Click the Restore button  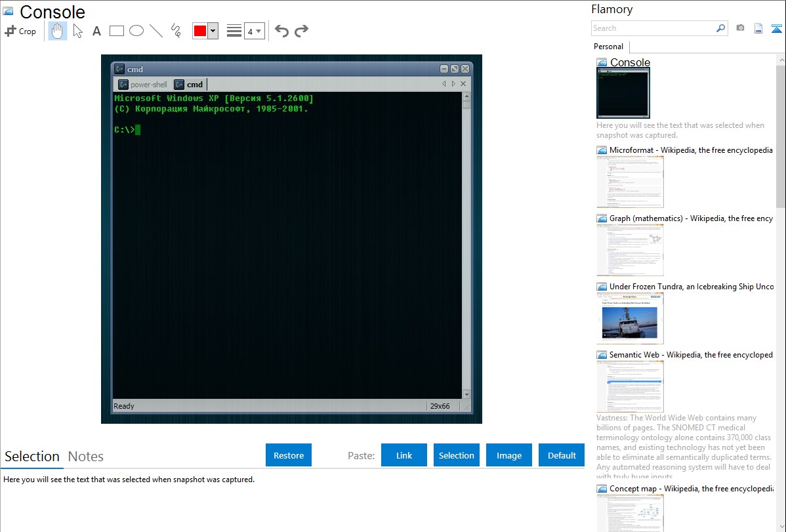(289, 455)
